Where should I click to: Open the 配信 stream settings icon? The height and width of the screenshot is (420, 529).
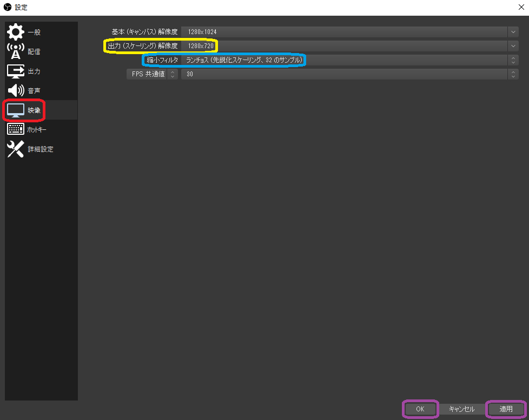click(15, 51)
